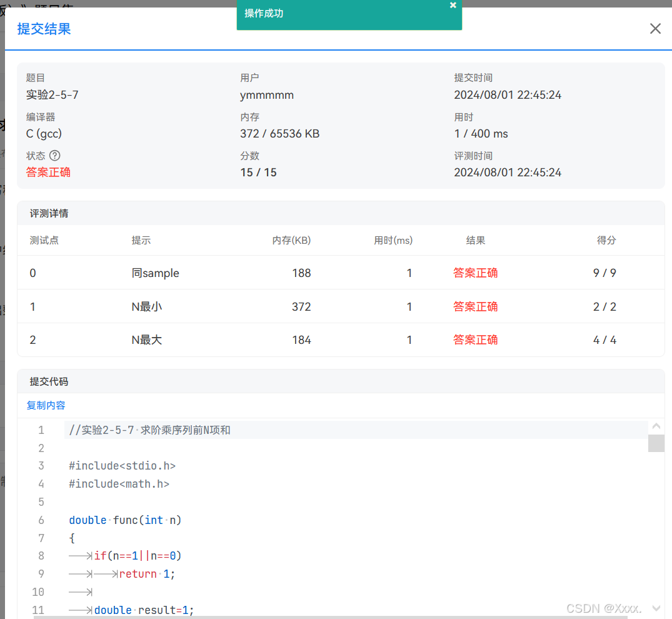Click the 用时(ms) column header
The height and width of the screenshot is (619, 672).
point(393,240)
